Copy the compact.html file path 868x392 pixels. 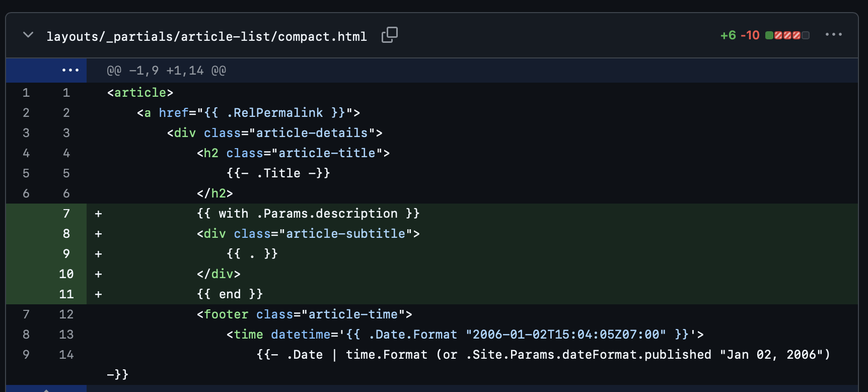tap(389, 35)
